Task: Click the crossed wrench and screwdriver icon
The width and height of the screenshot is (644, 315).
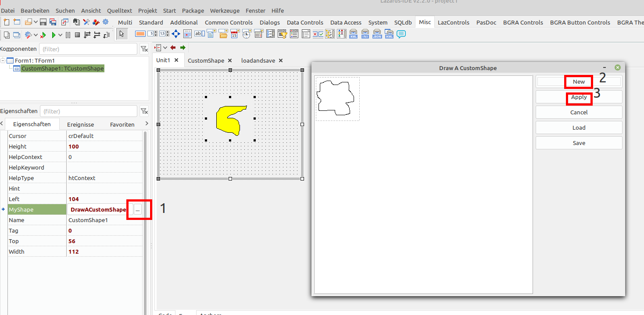Action: (86, 22)
